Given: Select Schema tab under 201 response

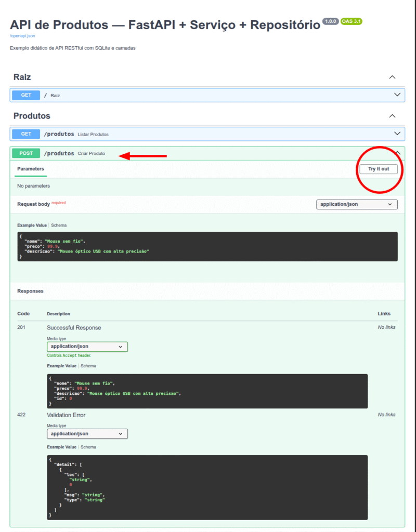Looking at the screenshot, I should pyautogui.click(x=88, y=366).
